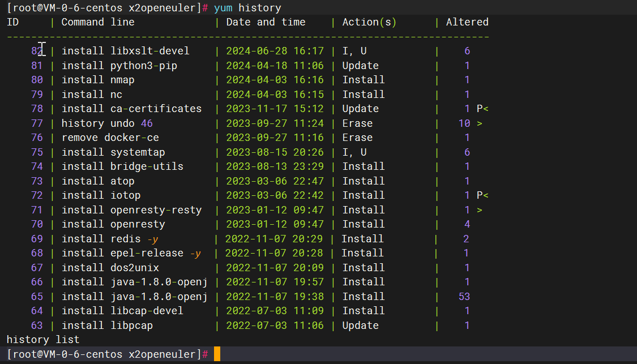Click the install nmap entry
The width and height of the screenshot is (637, 364).
(98, 80)
